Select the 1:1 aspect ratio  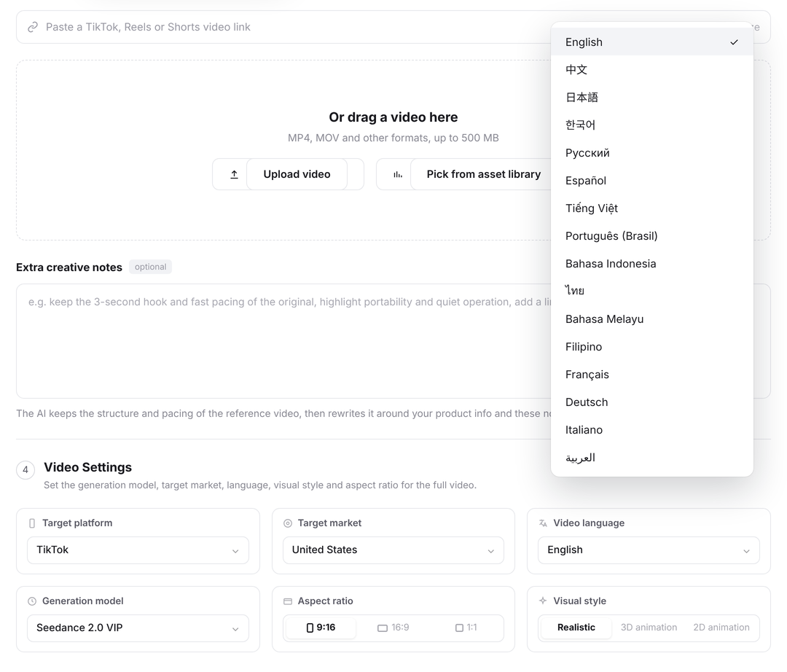point(466,628)
